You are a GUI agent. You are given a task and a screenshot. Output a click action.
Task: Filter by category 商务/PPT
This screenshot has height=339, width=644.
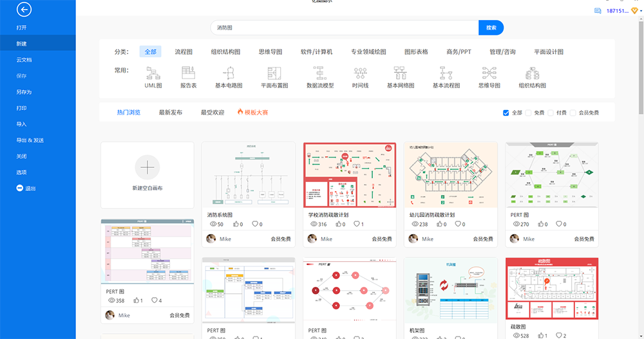coord(459,51)
